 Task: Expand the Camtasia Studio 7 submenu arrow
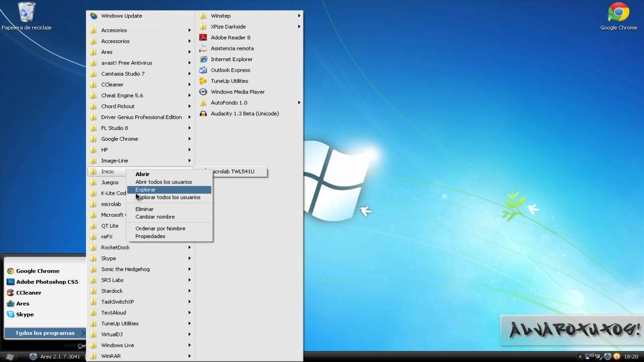click(x=190, y=74)
